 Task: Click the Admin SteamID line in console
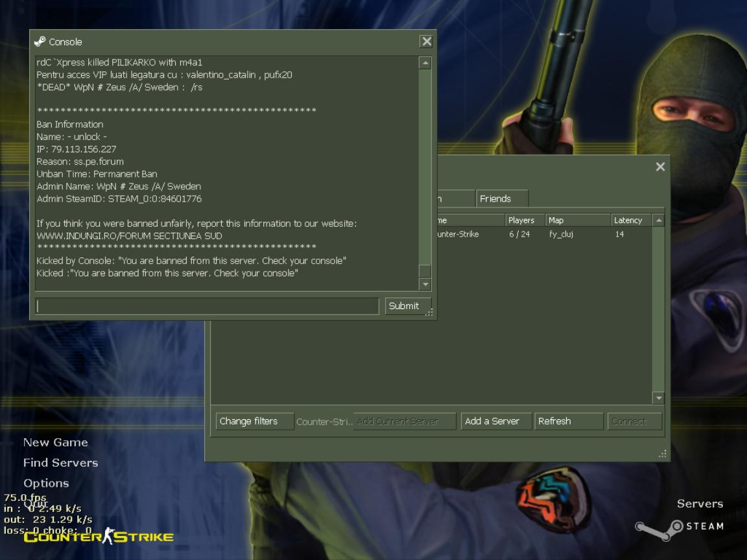pyautogui.click(x=119, y=198)
